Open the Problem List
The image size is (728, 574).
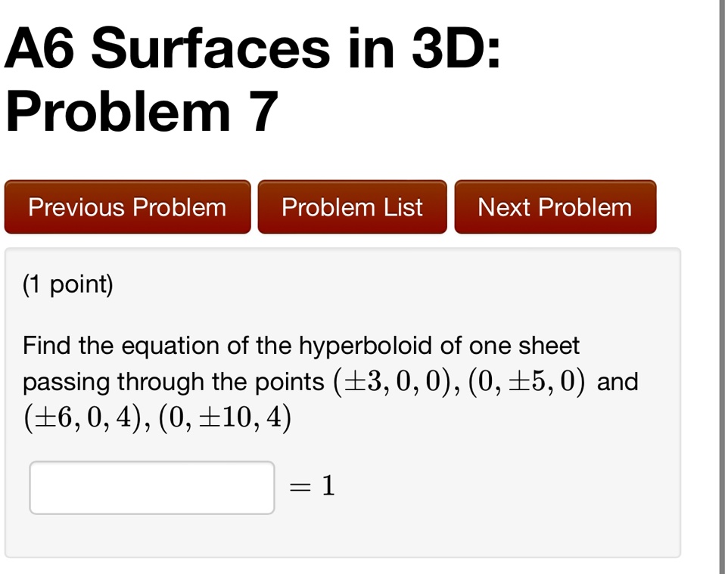(353, 207)
